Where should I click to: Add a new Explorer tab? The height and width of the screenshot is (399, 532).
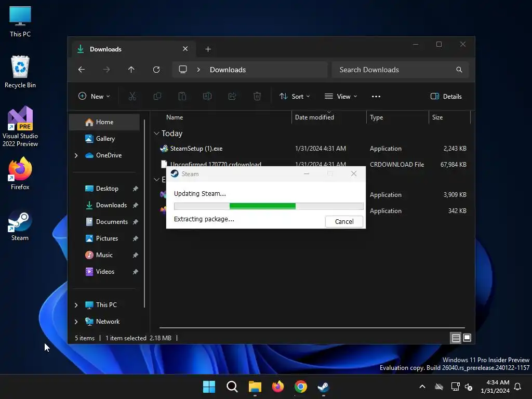(208, 49)
